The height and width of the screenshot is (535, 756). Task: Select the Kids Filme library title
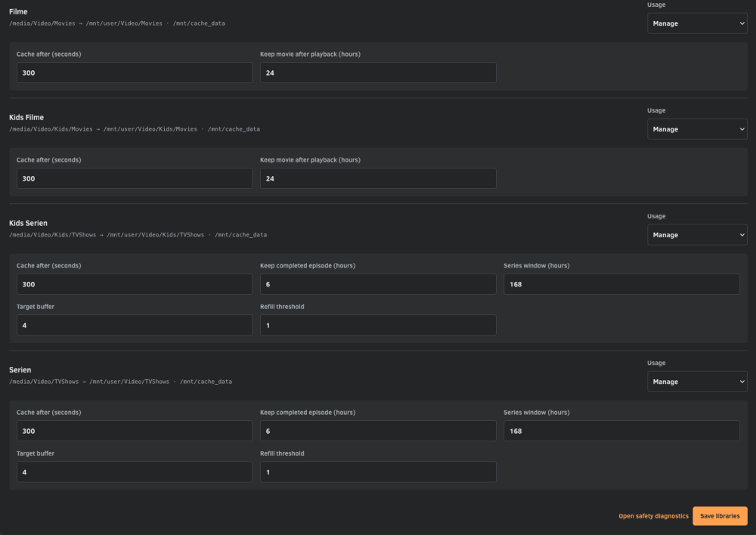click(26, 117)
